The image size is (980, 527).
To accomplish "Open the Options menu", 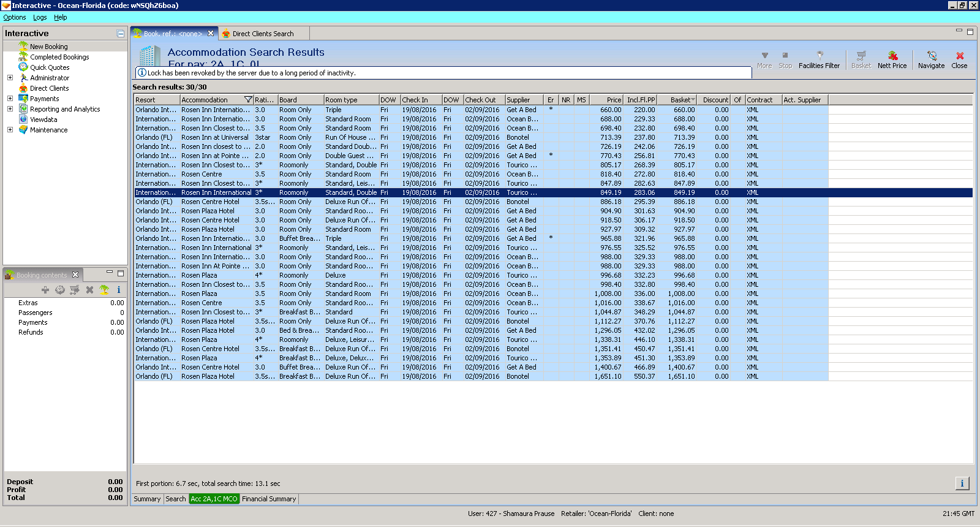I will pyautogui.click(x=15, y=18).
